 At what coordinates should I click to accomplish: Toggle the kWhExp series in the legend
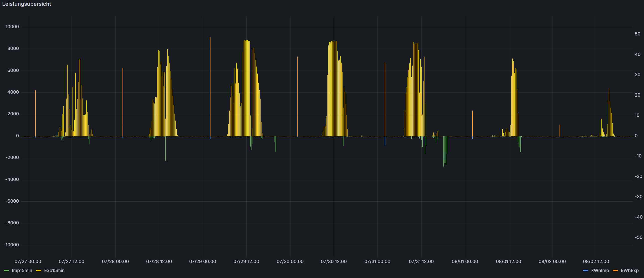coord(630,271)
